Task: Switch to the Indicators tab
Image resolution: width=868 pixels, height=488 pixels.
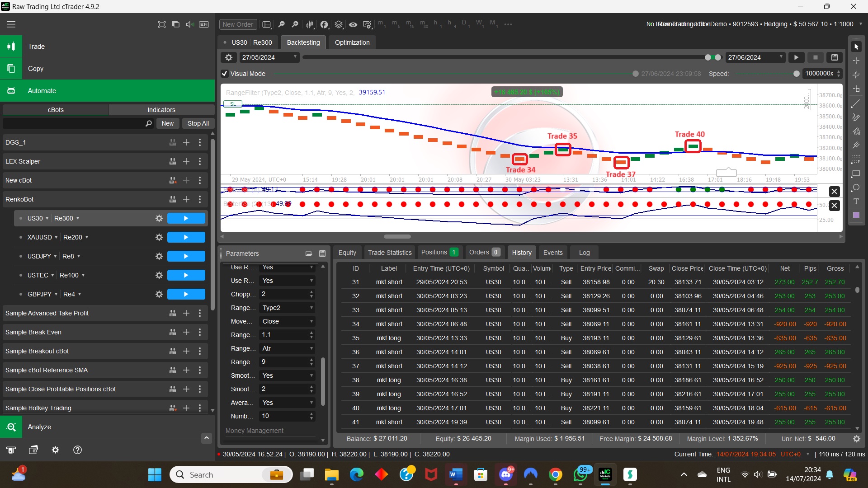Action: click(x=161, y=110)
